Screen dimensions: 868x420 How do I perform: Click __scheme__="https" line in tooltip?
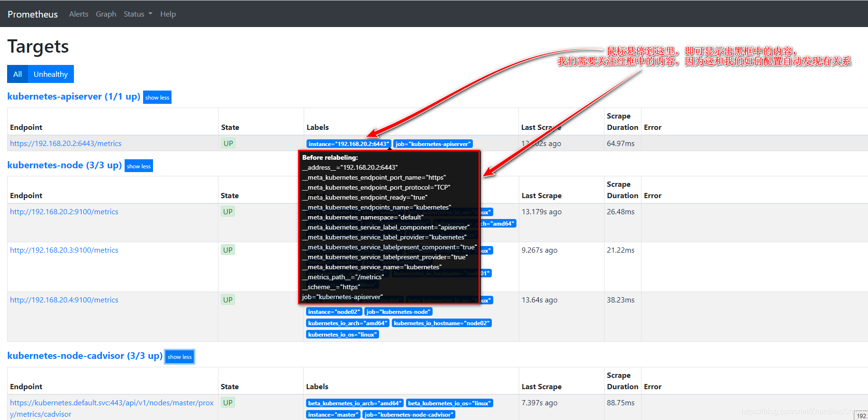click(331, 287)
